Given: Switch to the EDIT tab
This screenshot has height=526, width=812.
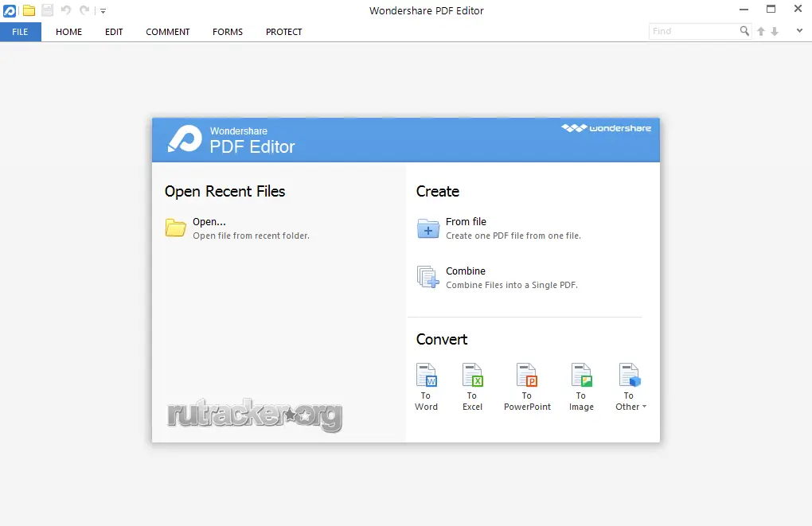Looking at the screenshot, I should point(114,32).
